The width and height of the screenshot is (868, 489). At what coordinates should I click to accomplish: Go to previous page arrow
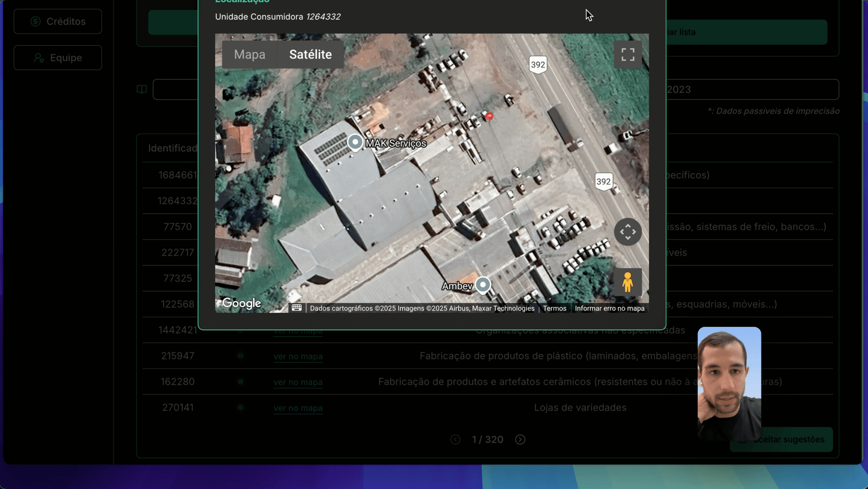coord(455,440)
